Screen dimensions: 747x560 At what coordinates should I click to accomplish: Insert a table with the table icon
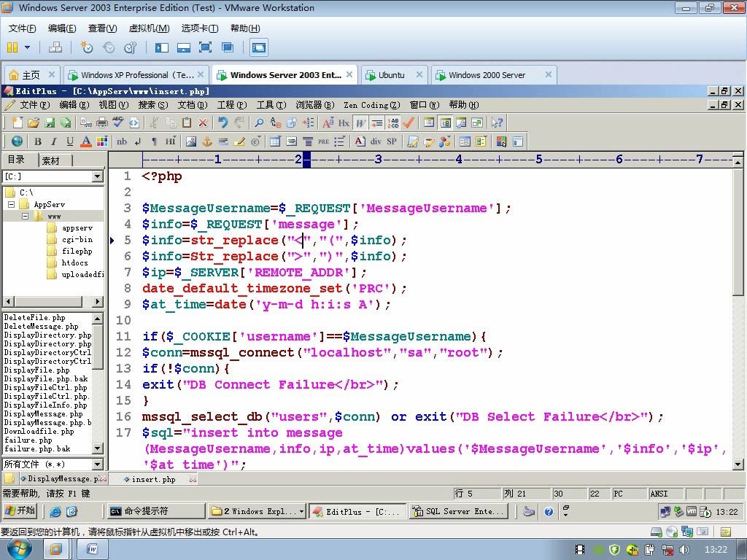tap(275, 141)
